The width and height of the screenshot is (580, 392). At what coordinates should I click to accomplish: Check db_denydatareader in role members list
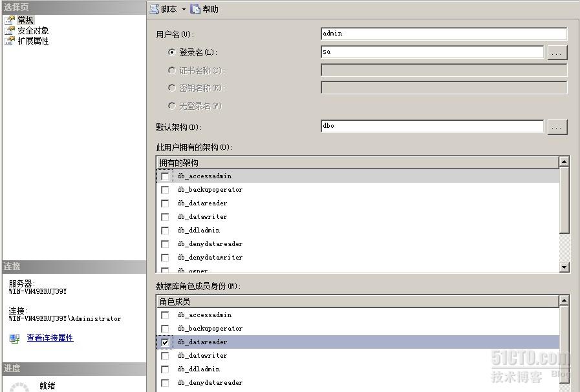coord(165,383)
